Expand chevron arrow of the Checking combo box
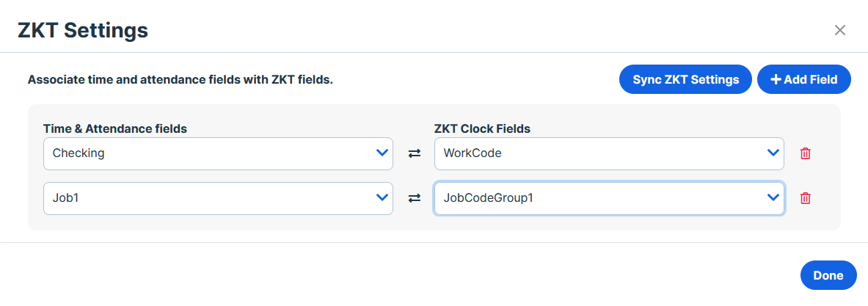 pyautogui.click(x=382, y=153)
